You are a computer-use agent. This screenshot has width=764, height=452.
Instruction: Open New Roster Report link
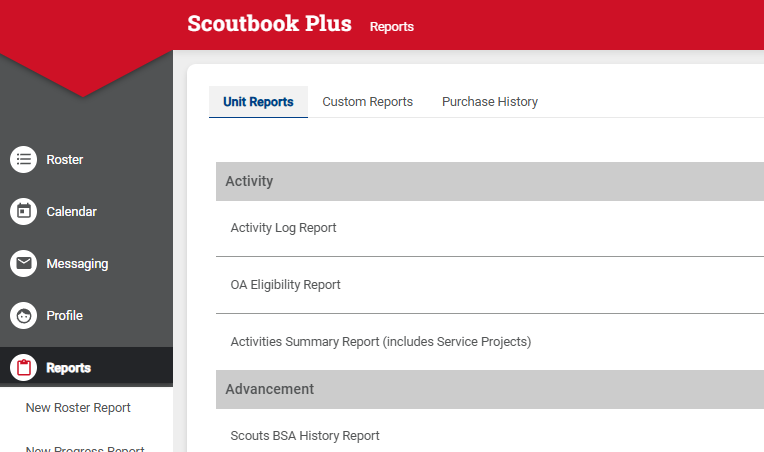[x=78, y=408]
